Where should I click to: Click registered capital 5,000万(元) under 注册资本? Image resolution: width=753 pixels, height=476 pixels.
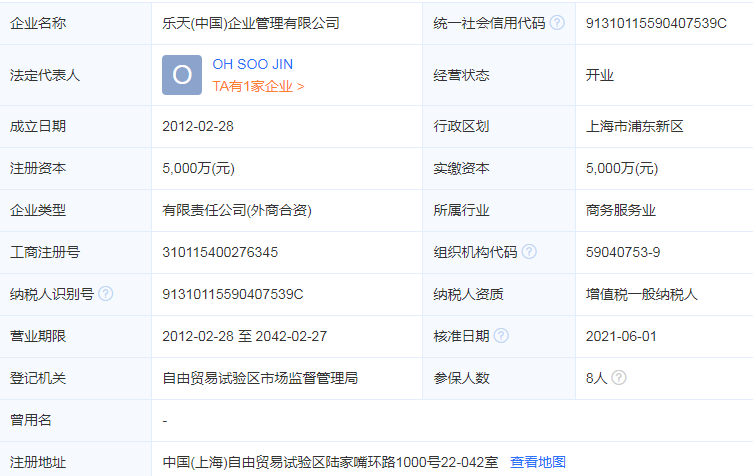(x=198, y=168)
